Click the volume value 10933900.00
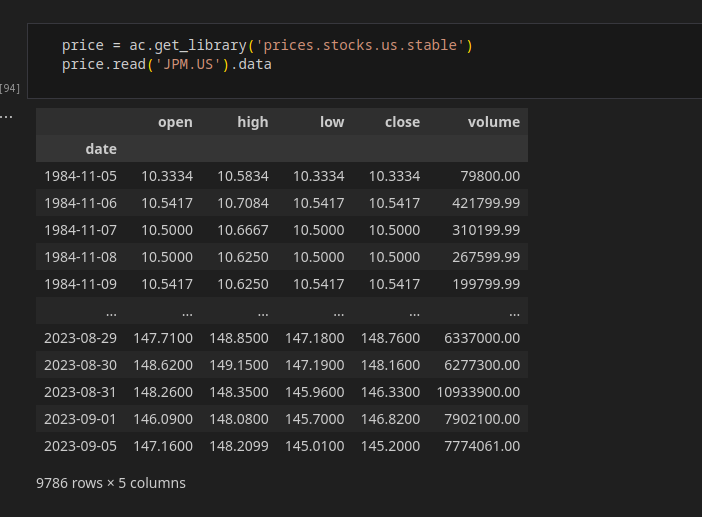 click(x=478, y=392)
